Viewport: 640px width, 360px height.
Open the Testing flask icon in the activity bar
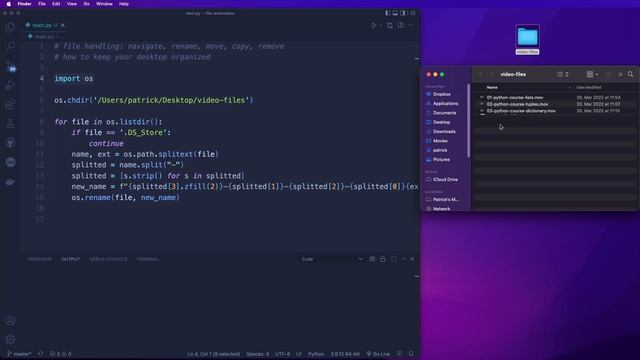pyautogui.click(x=11, y=123)
